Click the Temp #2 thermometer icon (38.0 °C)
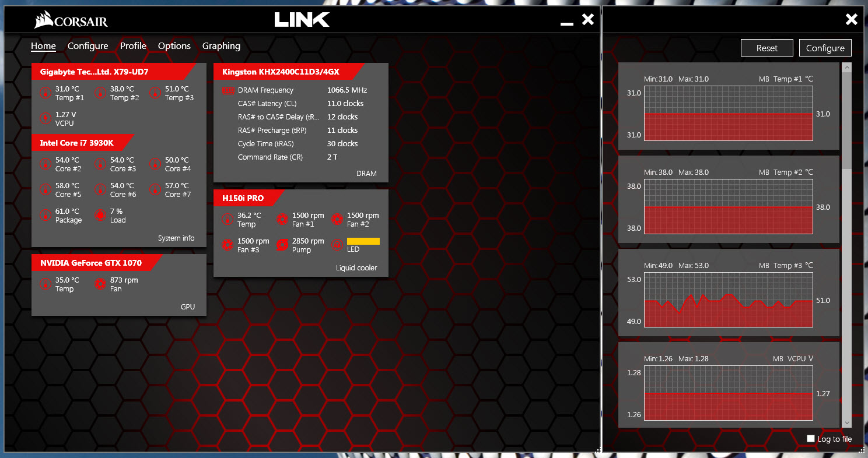Viewport: 868px width, 458px height. [100, 93]
